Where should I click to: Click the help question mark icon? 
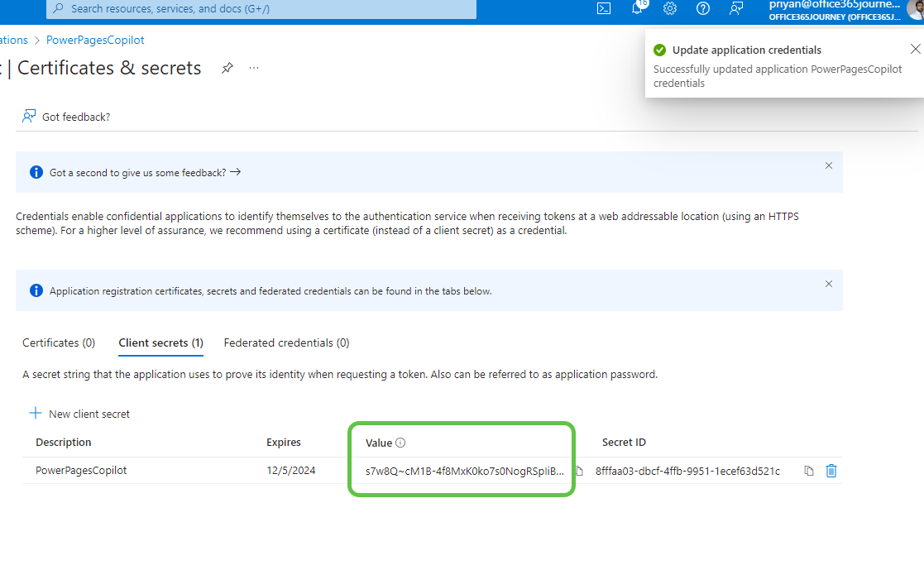click(703, 8)
